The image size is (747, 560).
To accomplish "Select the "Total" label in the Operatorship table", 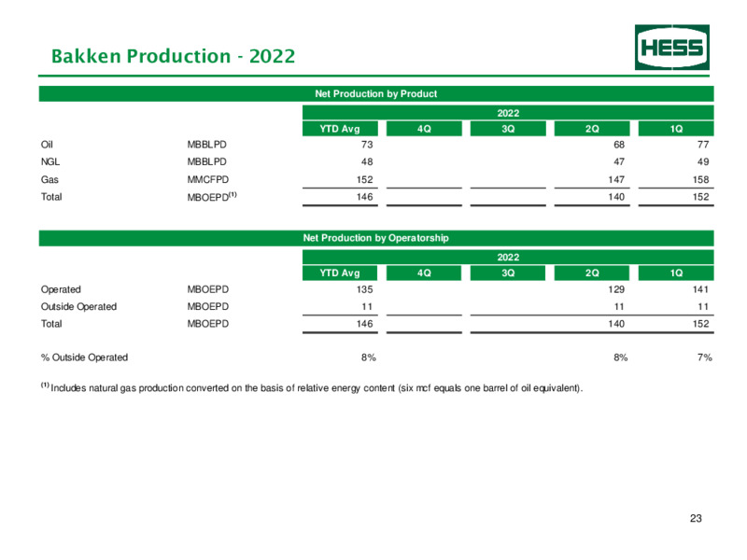I will pyautogui.click(x=51, y=324).
